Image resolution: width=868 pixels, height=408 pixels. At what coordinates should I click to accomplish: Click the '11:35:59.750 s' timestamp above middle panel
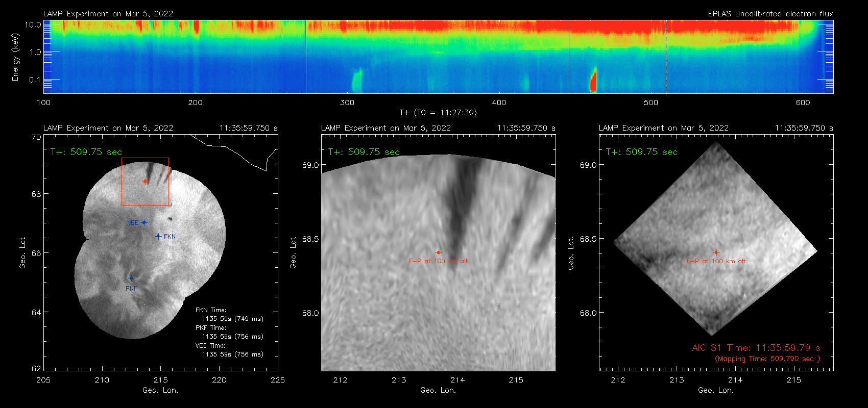[x=526, y=128]
